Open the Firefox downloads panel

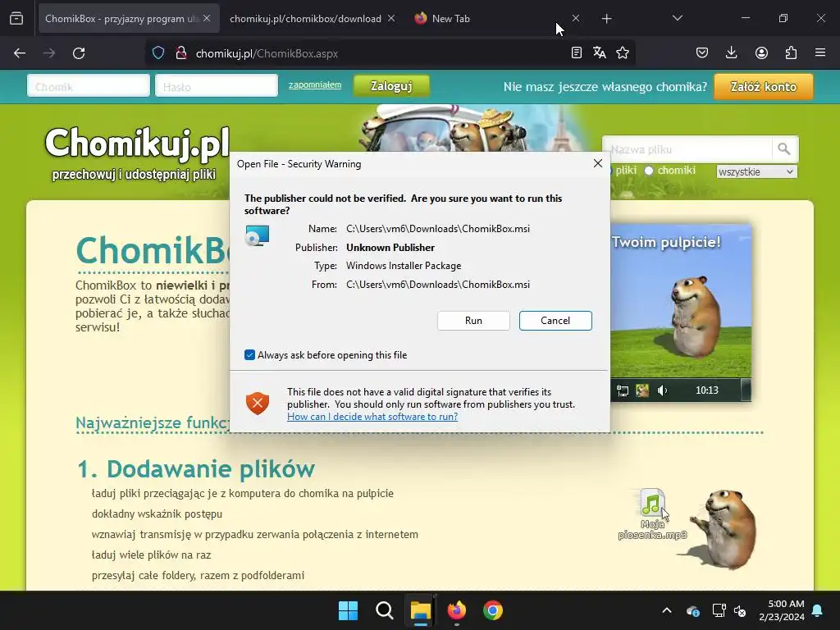pos(731,53)
